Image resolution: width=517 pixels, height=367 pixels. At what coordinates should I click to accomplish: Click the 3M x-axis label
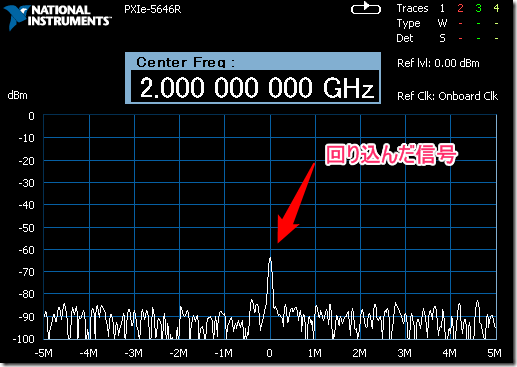[404, 353]
